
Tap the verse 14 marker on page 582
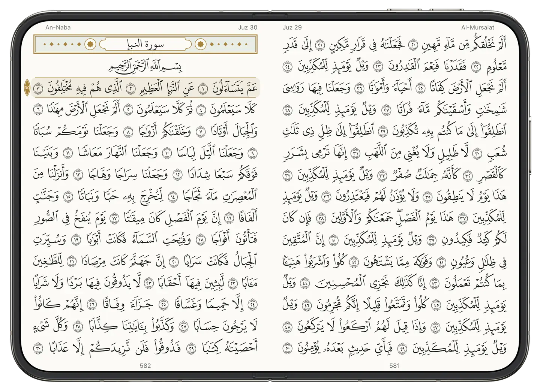click(173, 197)
